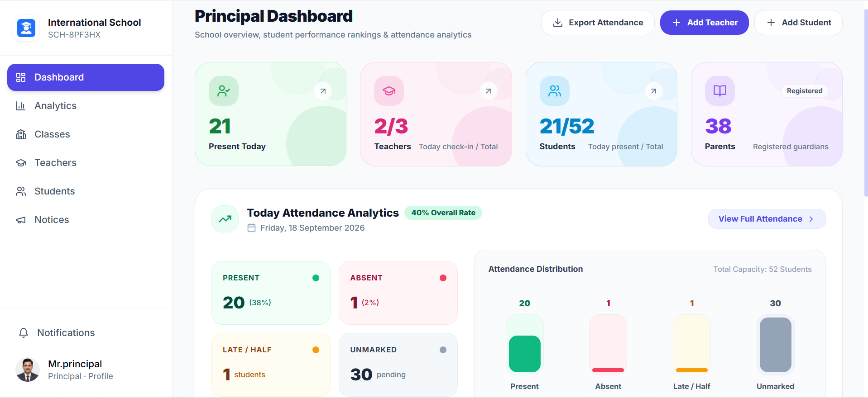
Task: Click the school code SCH-8PF3HX
Action: coord(74,35)
